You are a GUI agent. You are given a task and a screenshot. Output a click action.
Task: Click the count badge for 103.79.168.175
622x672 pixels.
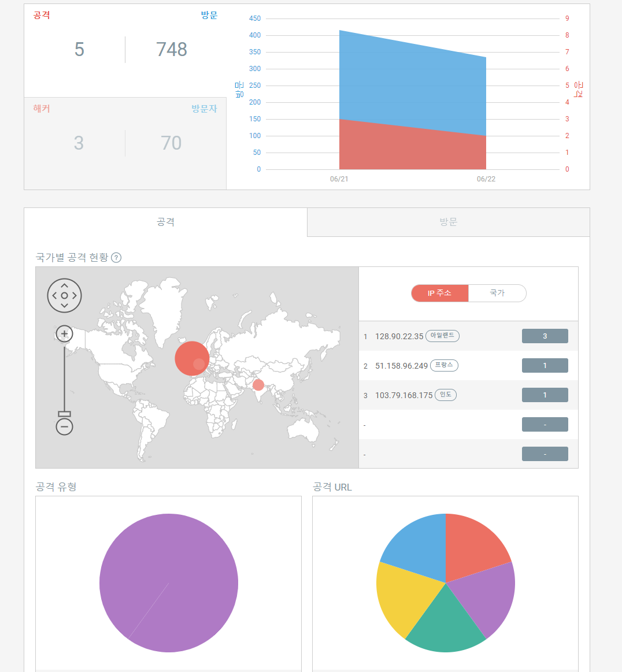(545, 395)
